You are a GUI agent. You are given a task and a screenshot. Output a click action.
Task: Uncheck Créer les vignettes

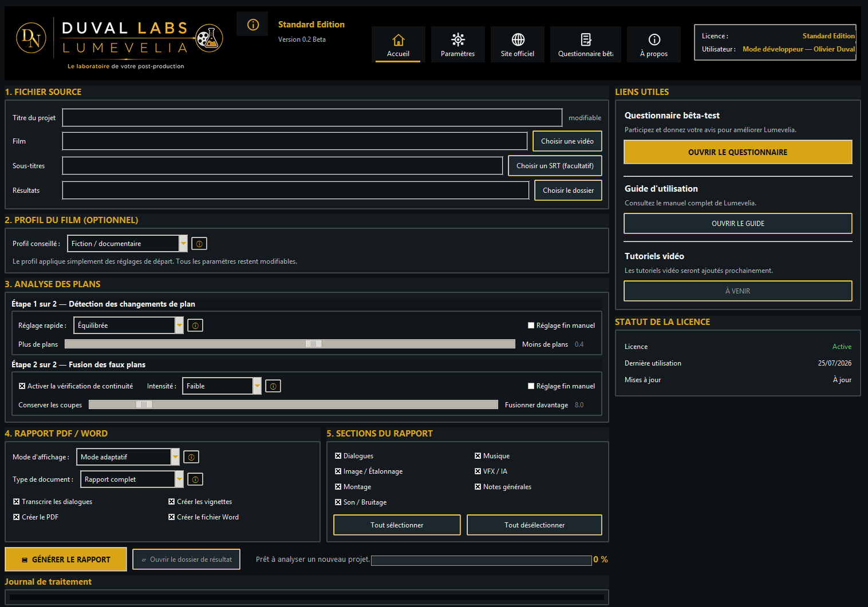(171, 502)
